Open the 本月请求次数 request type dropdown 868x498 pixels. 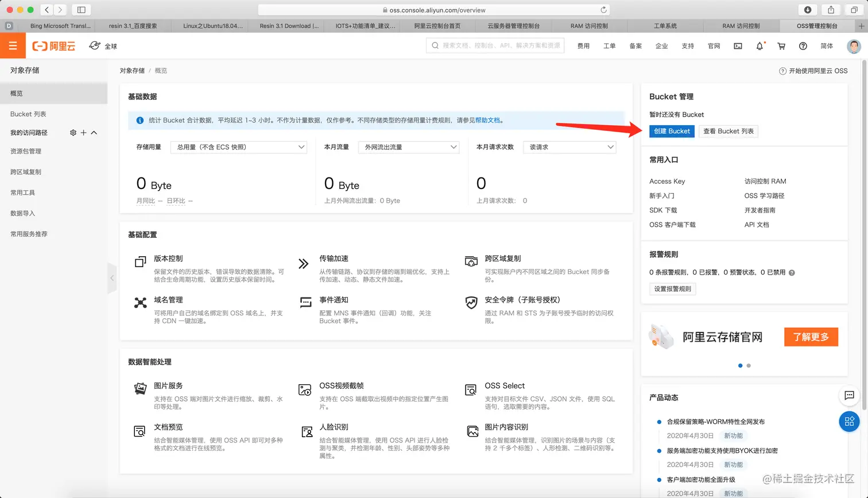coord(569,147)
